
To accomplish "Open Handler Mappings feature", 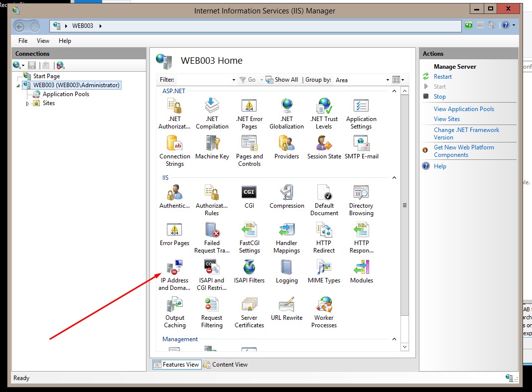I will [x=287, y=238].
